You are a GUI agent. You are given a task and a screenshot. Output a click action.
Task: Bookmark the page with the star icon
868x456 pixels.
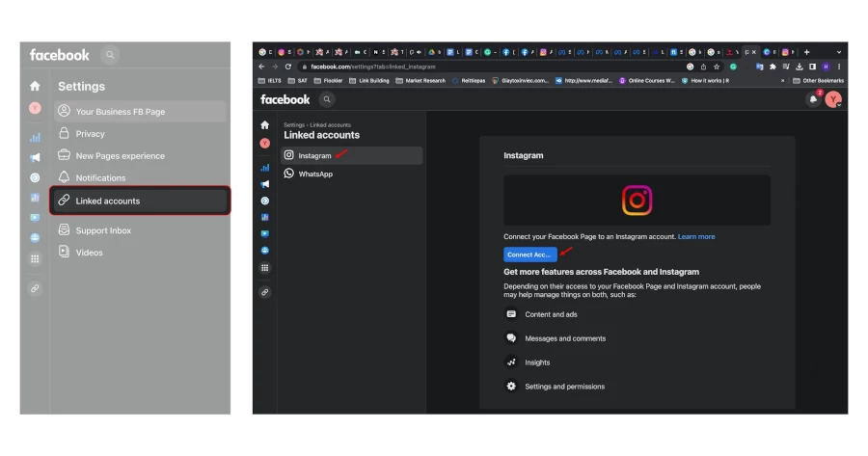pyautogui.click(x=717, y=67)
